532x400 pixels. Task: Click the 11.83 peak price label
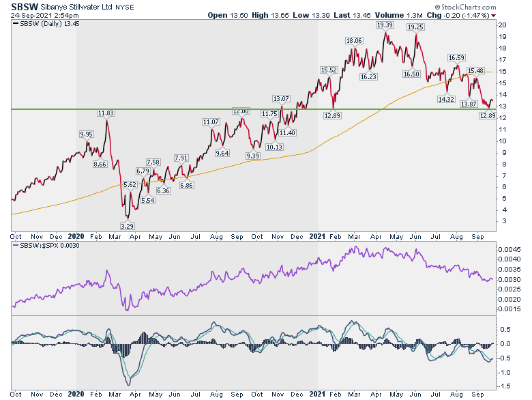(x=106, y=113)
